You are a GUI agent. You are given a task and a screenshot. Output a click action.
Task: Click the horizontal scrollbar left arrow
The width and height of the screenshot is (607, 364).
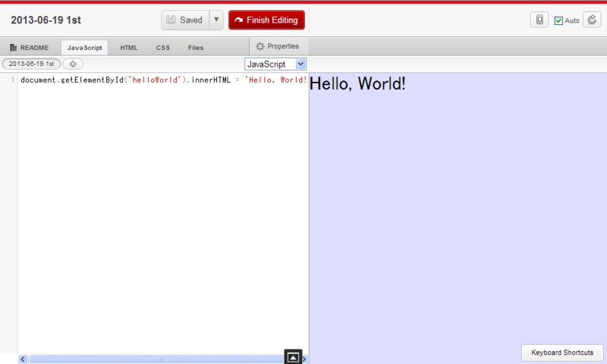click(23, 359)
